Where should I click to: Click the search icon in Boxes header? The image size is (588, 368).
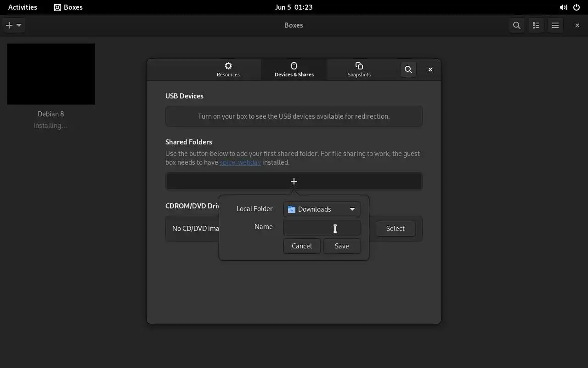point(517,25)
